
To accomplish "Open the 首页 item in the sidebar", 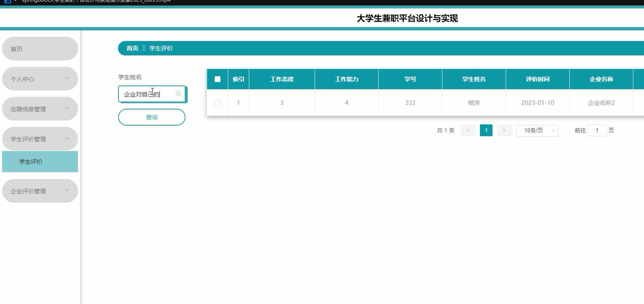I will 40,49.
